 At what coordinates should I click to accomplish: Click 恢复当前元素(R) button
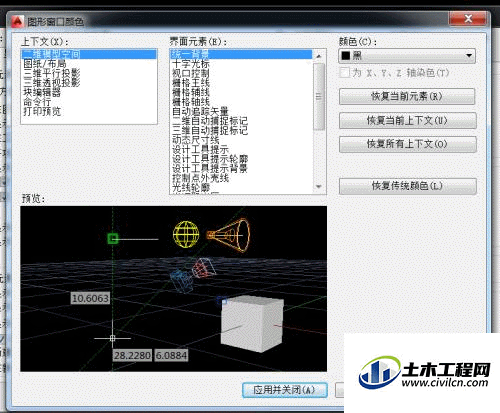(407, 96)
